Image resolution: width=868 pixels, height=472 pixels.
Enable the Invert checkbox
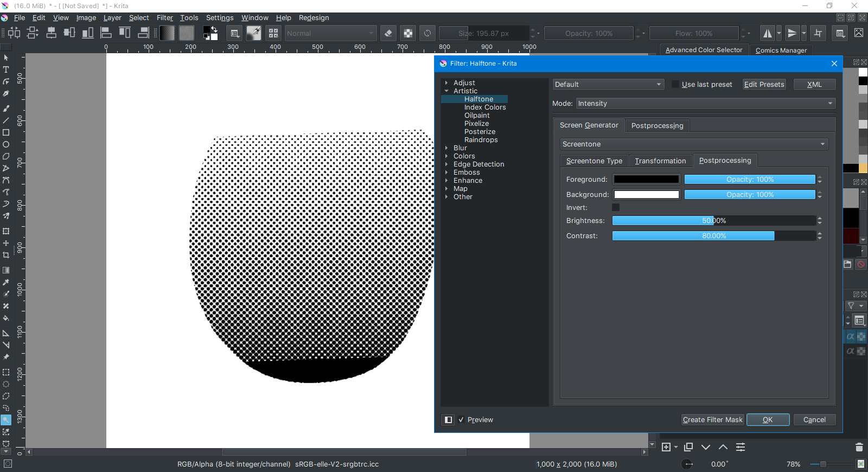pos(616,207)
